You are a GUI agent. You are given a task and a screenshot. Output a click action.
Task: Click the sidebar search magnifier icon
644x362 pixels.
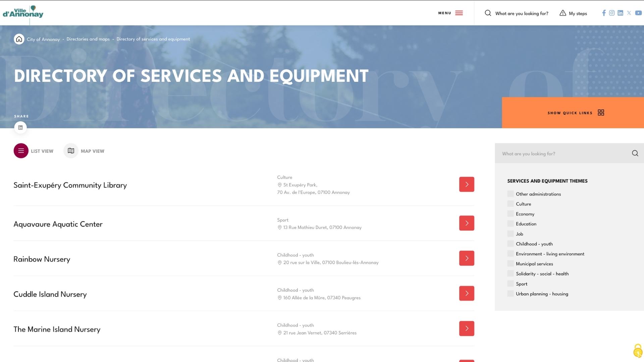635,154
